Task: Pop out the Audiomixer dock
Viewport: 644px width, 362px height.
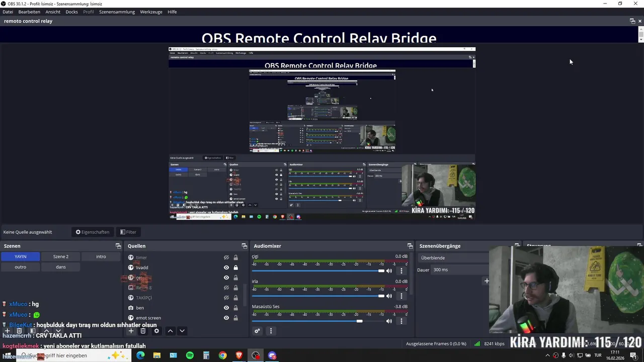Action: coord(410,246)
